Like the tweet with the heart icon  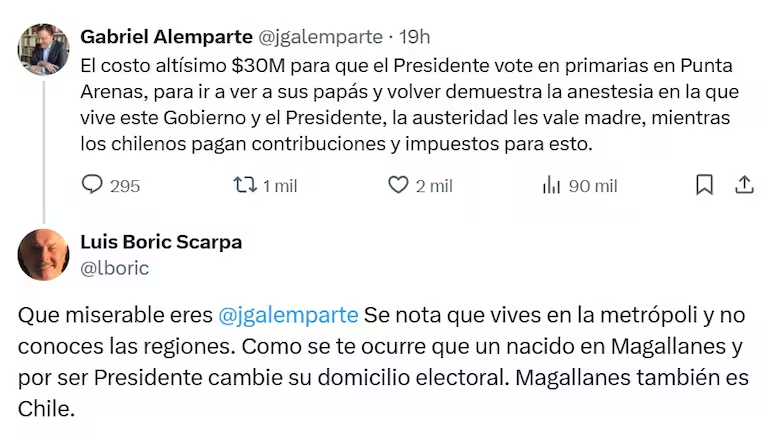(398, 185)
